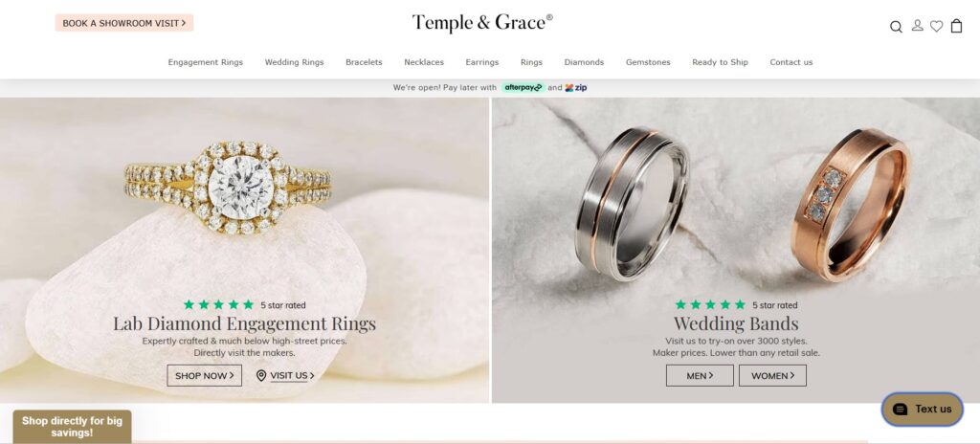Open the shopping bag icon
This screenshot has width=980, height=444.
click(x=956, y=26)
